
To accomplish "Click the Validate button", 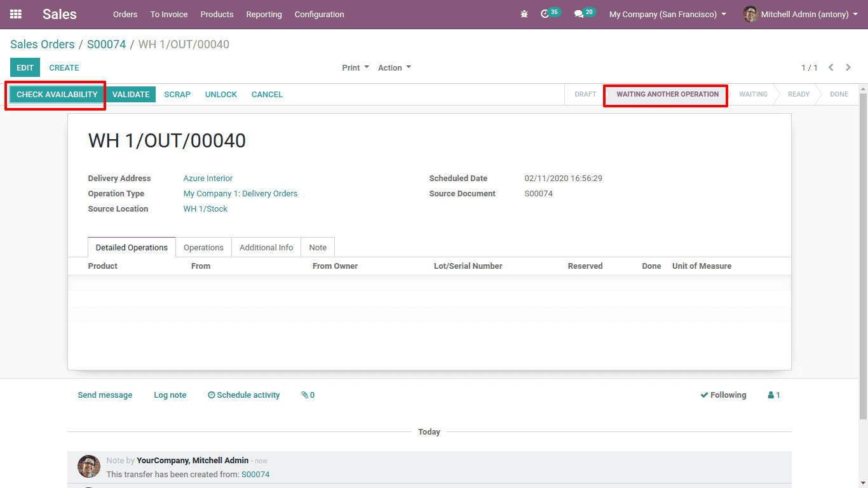I will [x=131, y=94].
